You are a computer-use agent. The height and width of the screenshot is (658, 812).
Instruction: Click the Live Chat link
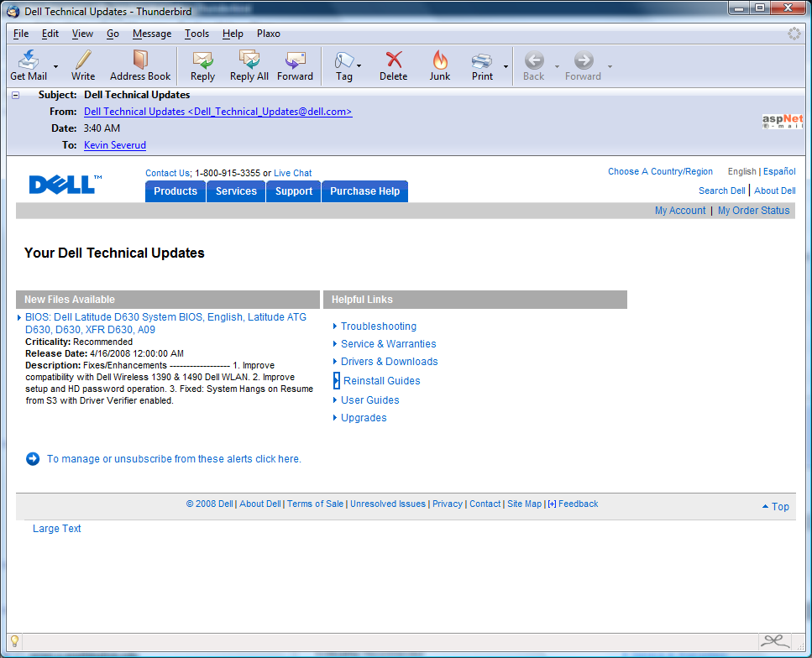point(292,173)
